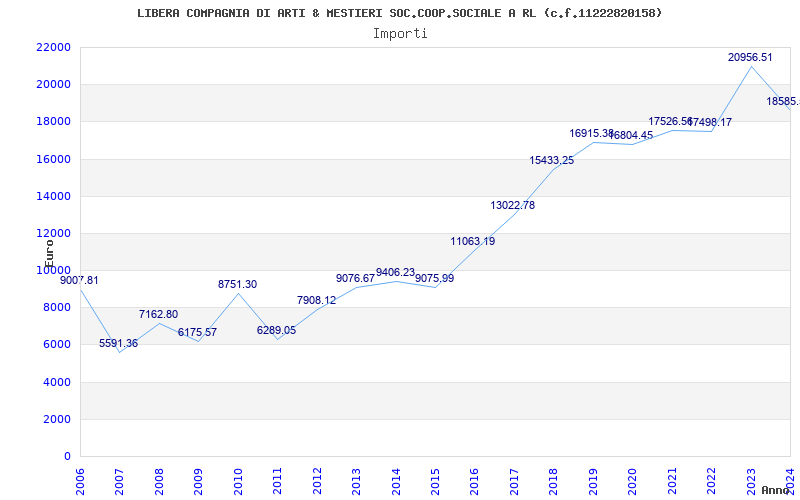This screenshot has width=800, height=500.
Task: Click x-axis year 2006
Action: point(80,481)
